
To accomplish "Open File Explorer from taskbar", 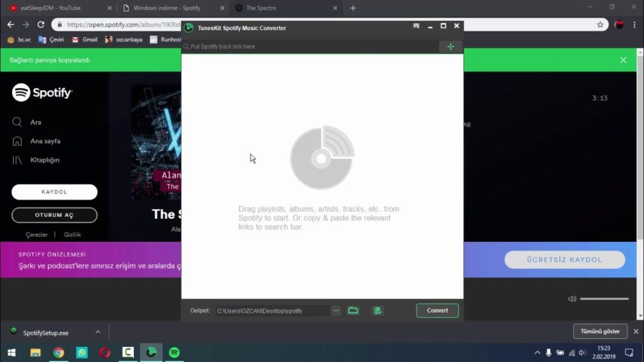I will 35,353.
